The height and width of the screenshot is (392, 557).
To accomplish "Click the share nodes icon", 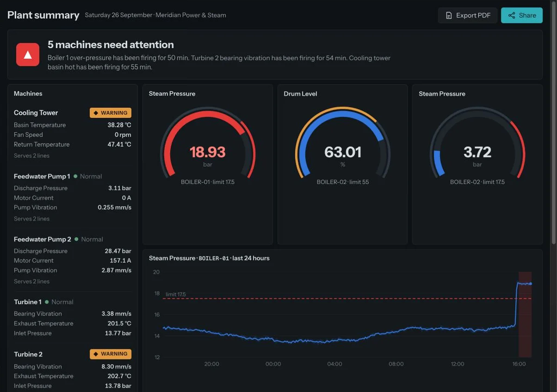I will point(512,15).
